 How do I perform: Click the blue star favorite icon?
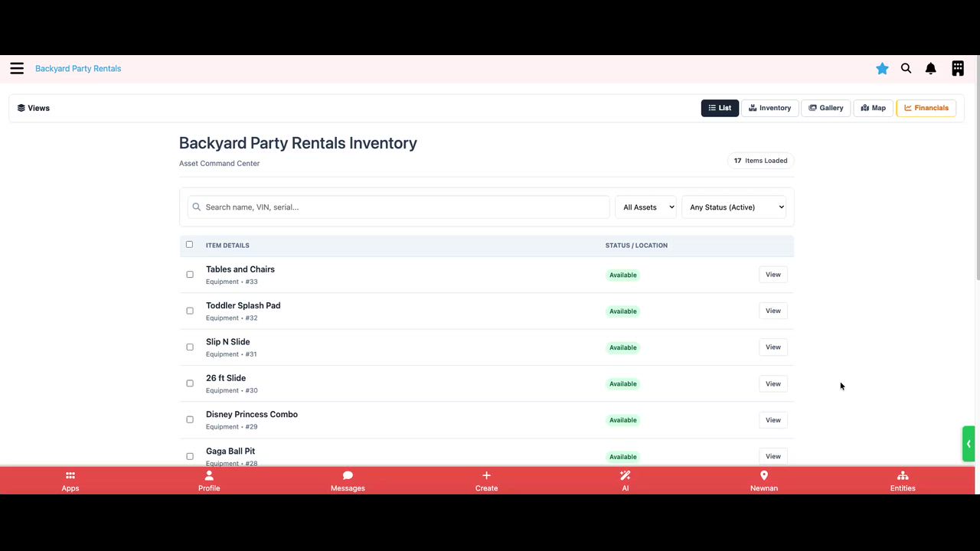pos(882,68)
